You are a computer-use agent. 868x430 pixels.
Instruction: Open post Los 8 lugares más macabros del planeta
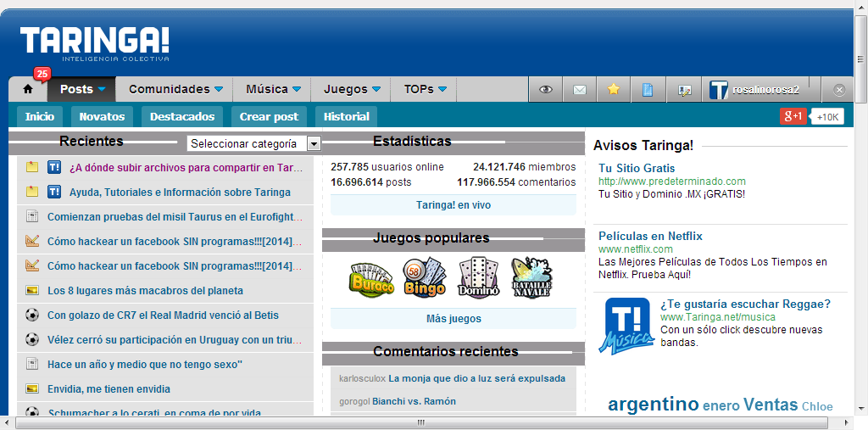(x=145, y=290)
